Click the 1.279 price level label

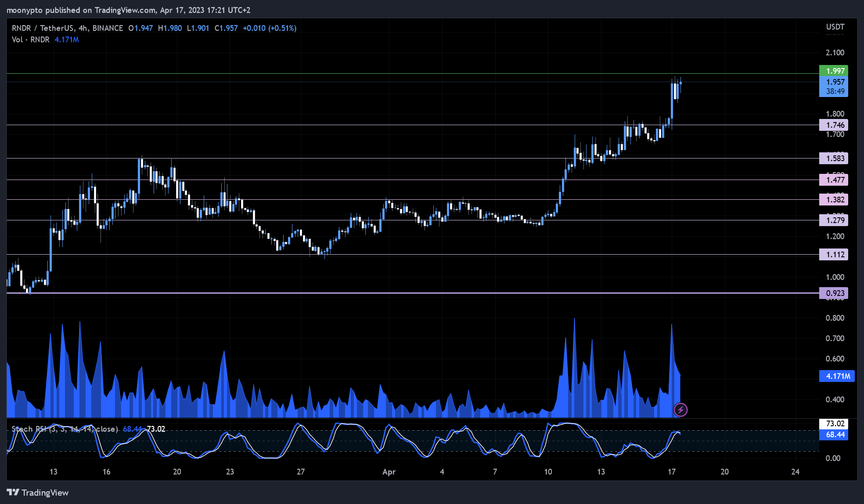point(834,220)
